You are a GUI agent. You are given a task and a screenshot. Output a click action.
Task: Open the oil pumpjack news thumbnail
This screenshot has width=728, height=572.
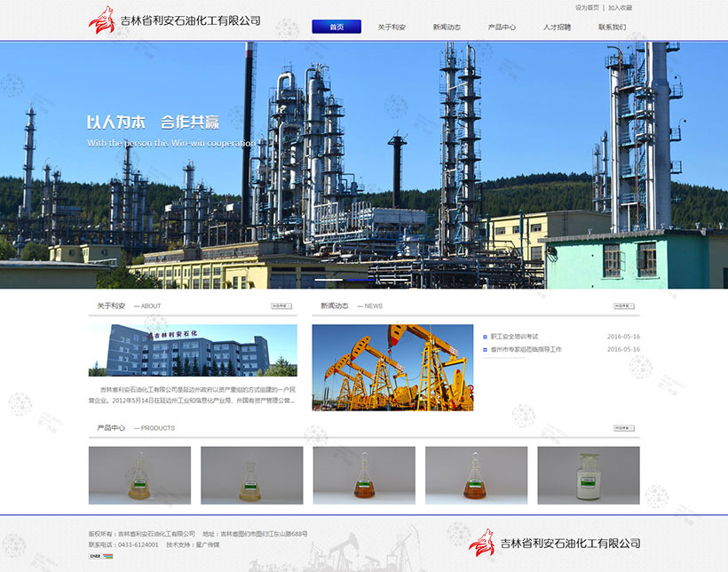392,367
